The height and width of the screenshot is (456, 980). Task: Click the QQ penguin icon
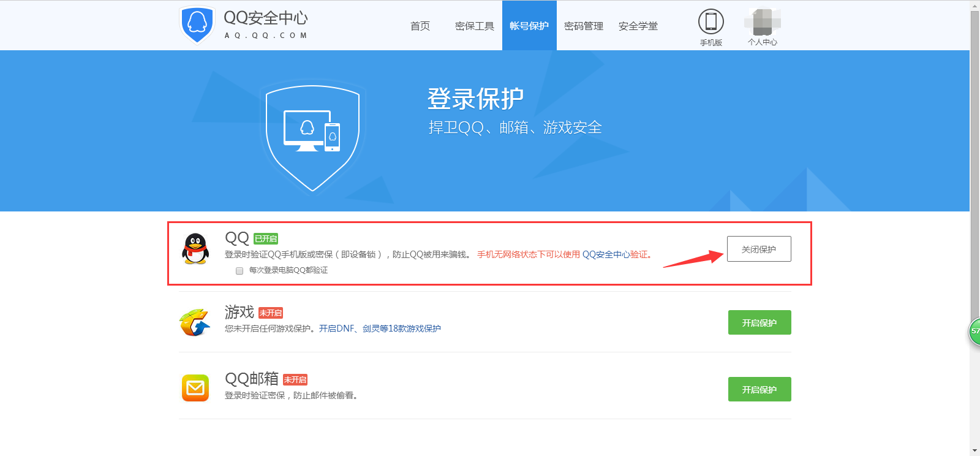click(195, 249)
